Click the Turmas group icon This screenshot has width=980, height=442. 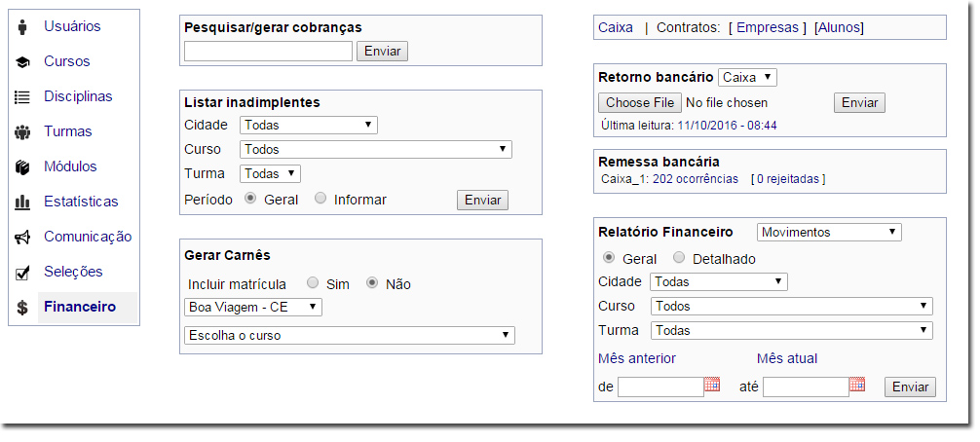coord(22,131)
